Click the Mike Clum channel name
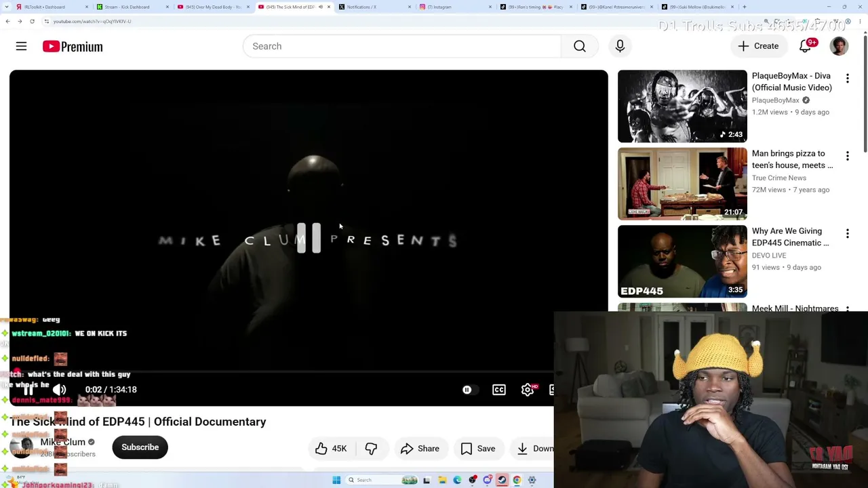Image resolution: width=868 pixels, height=488 pixels. (63, 442)
